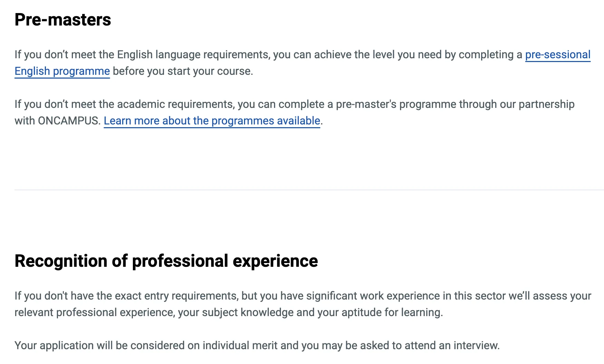The image size is (604, 364).
Task: Click the word 'ONCAMPUS' in the paragraph
Action: (x=68, y=121)
